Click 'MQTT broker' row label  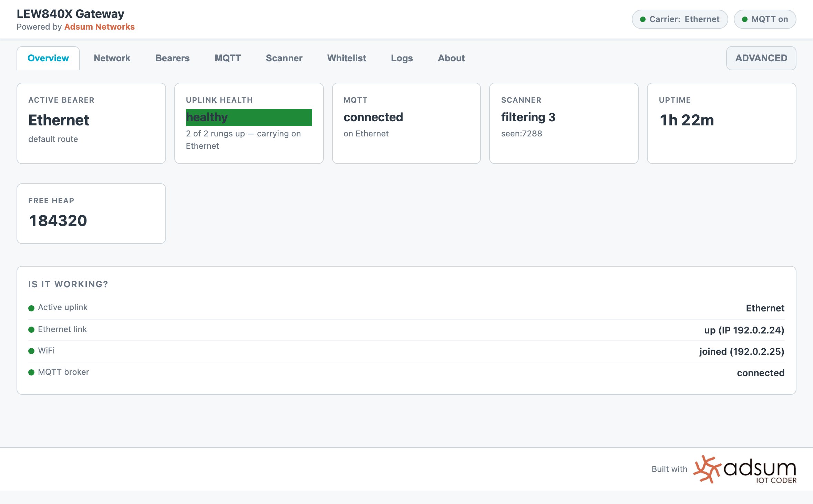point(63,372)
